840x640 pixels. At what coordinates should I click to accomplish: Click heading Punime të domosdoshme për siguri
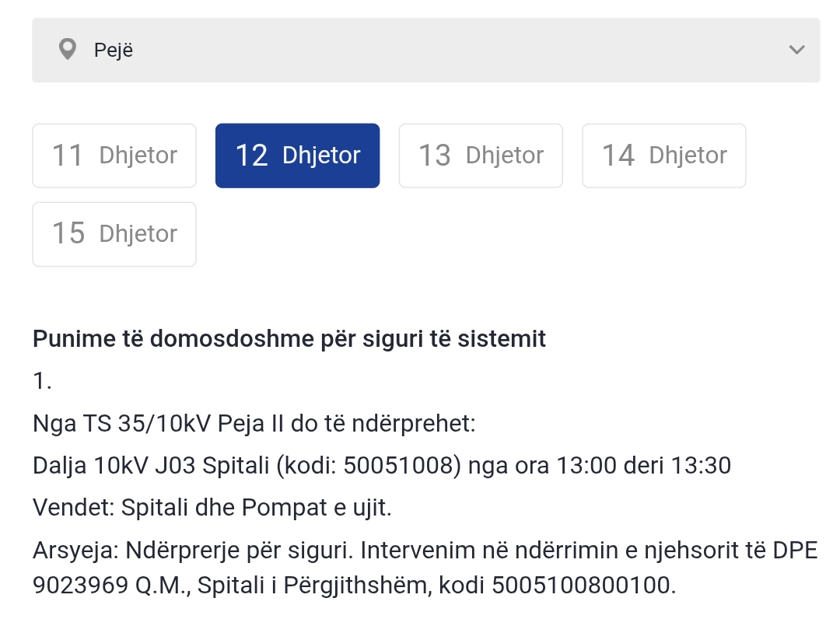click(289, 339)
